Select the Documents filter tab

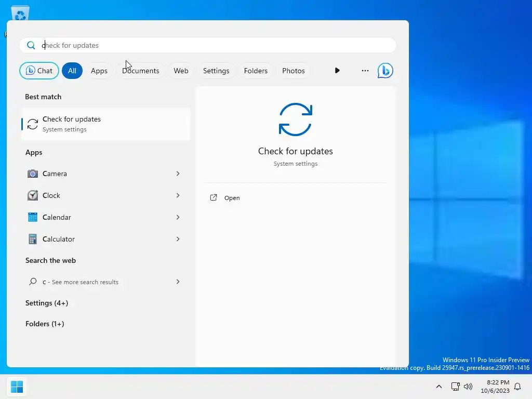[x=140, y=71]
